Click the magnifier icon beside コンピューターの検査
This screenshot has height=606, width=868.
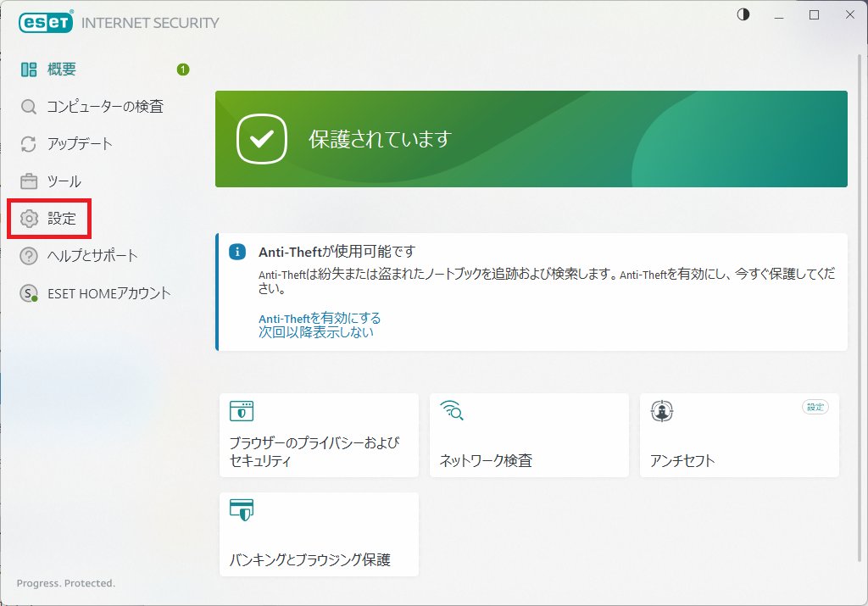pyautogui.click(x=29, y=106)
